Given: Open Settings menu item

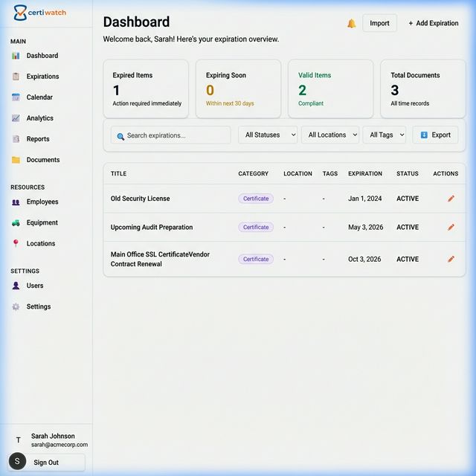Looking at the screenshot, I should pos(38,306).
